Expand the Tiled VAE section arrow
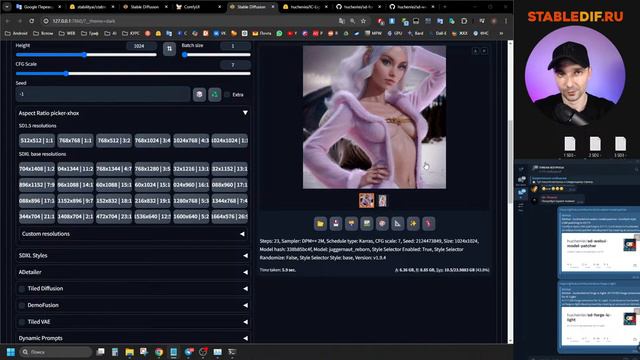The width and height of the screenshot is (640, 360). tap(245, 322)
